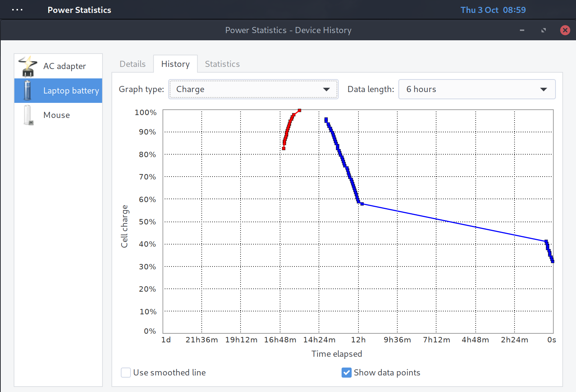The height and width of the screenshot is (392, 576).
Task: Click the Mouse battery icon
Action: [x=28, y=115]
